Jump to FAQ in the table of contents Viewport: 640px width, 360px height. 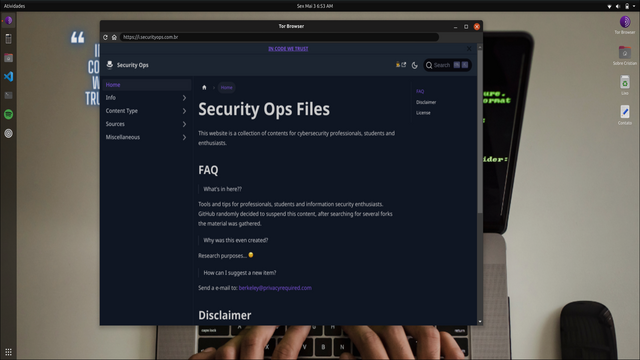coord(420,91)
